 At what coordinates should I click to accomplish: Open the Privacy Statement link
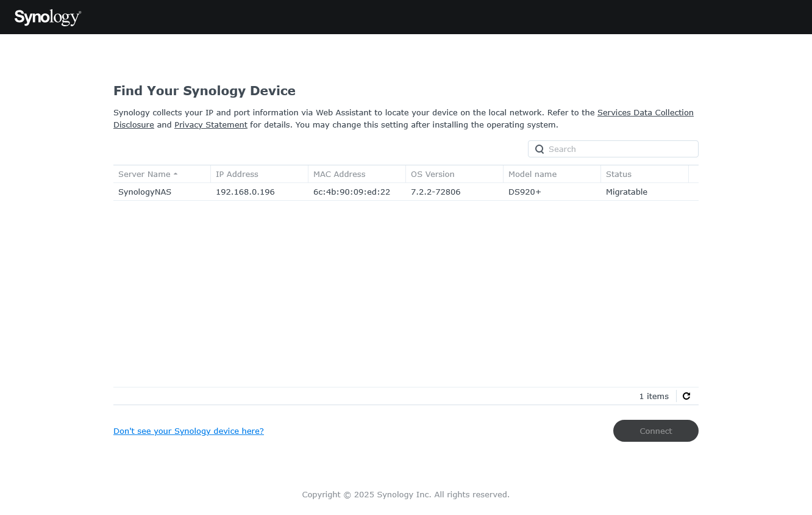tap(211, 125)
